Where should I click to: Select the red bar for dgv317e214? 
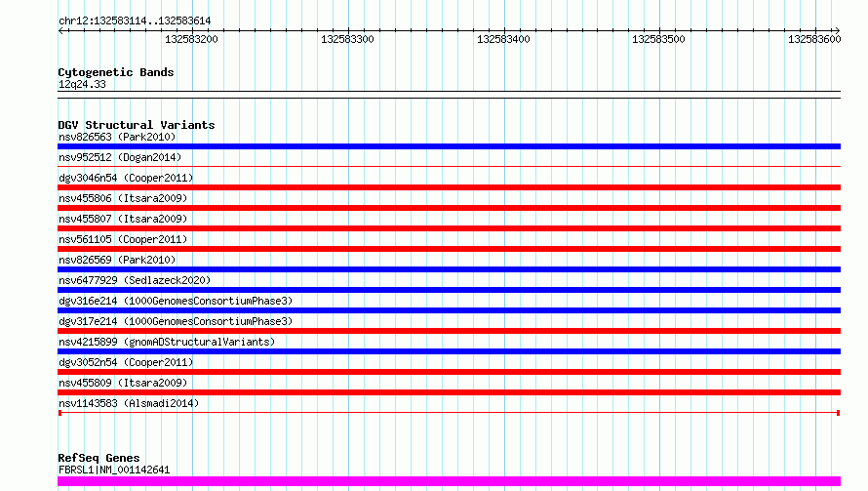click(449, 331)
